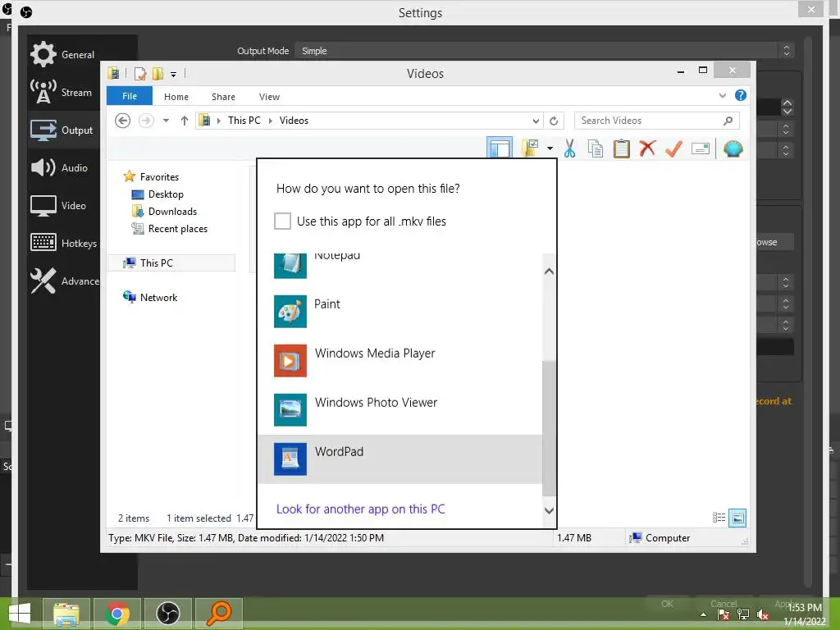Click the orange checkmark Properties icon

674,148
